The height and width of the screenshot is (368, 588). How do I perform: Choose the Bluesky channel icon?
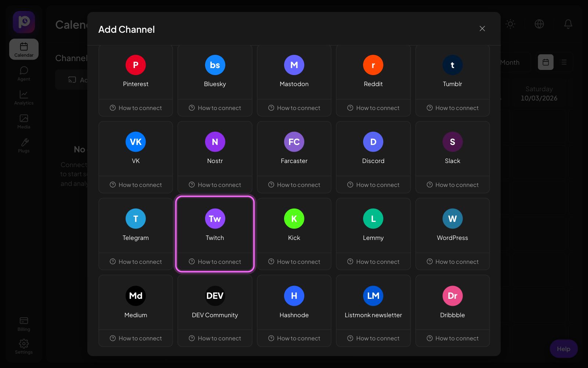click(x=215, y=65)
